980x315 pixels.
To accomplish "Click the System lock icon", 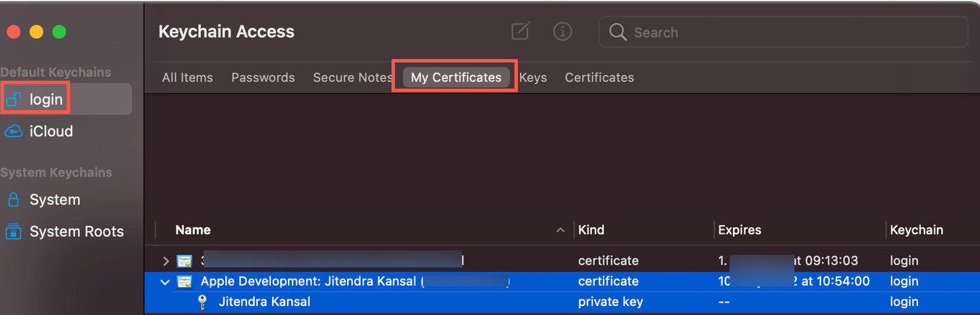I will pyautogui.click(x=14, y=199).
